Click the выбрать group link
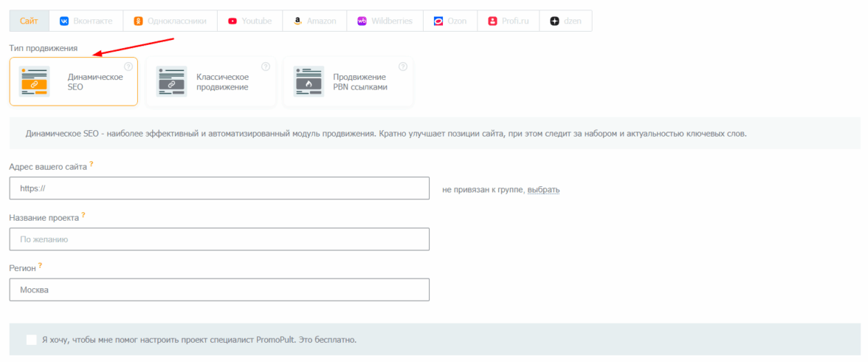The width and height of the screenshot is (868, 362). coord(543,190)
